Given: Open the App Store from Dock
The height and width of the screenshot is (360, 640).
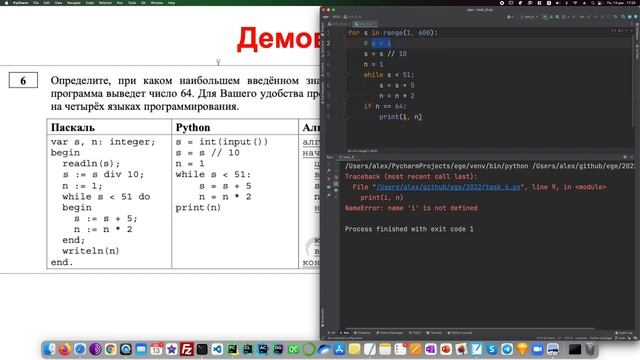Looking at the screenshot, I should pos(339,349).
